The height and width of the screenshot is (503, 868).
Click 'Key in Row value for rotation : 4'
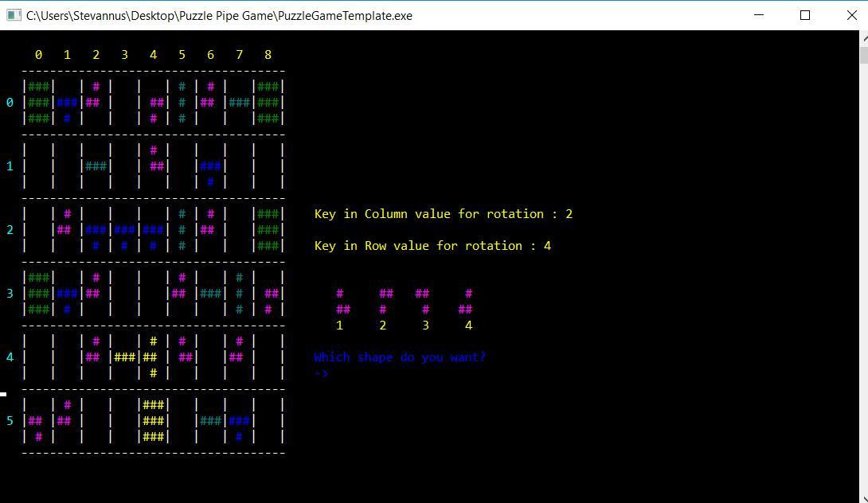pyautogui.click(x=432, y=245)
